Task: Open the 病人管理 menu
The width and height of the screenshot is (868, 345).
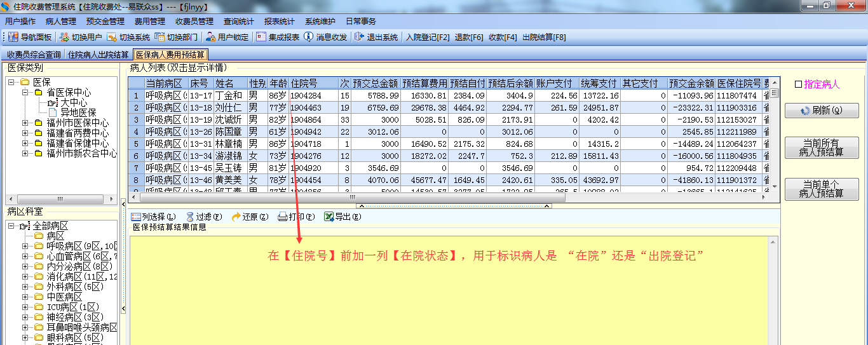Action: pos(61,22)
